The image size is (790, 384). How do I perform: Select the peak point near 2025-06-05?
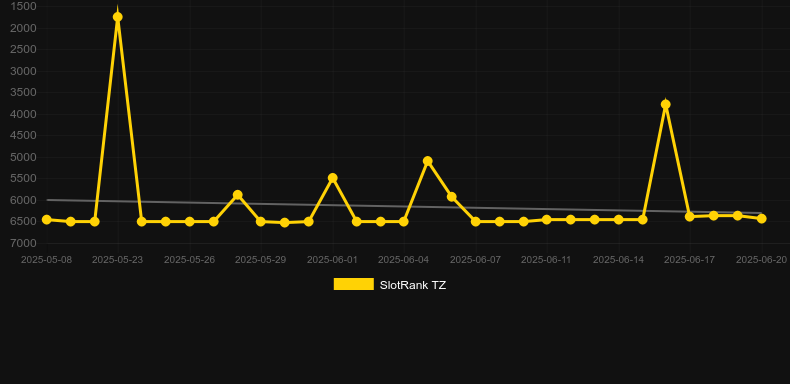pos(428,161)
